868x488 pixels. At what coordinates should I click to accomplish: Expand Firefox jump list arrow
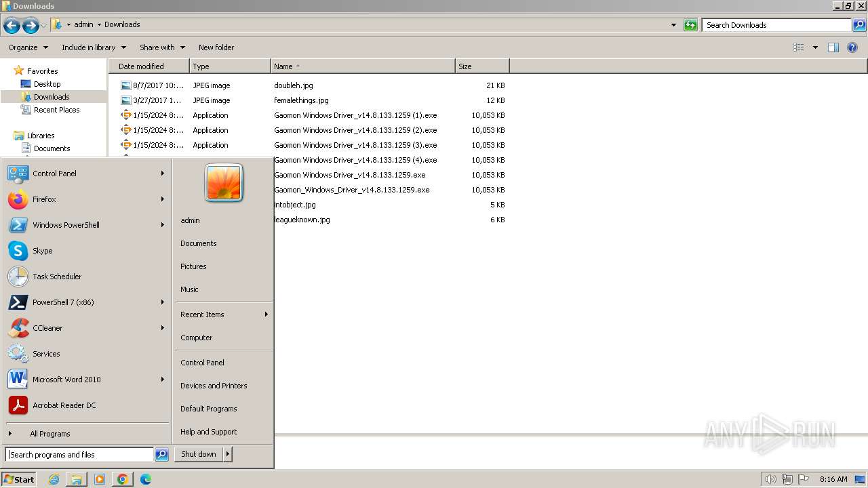pos(163,199)
